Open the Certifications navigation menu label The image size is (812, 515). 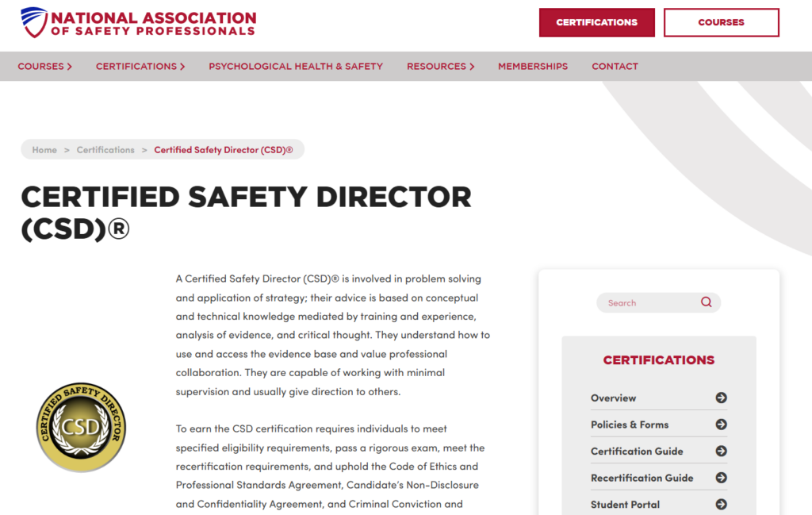[136, 67]
